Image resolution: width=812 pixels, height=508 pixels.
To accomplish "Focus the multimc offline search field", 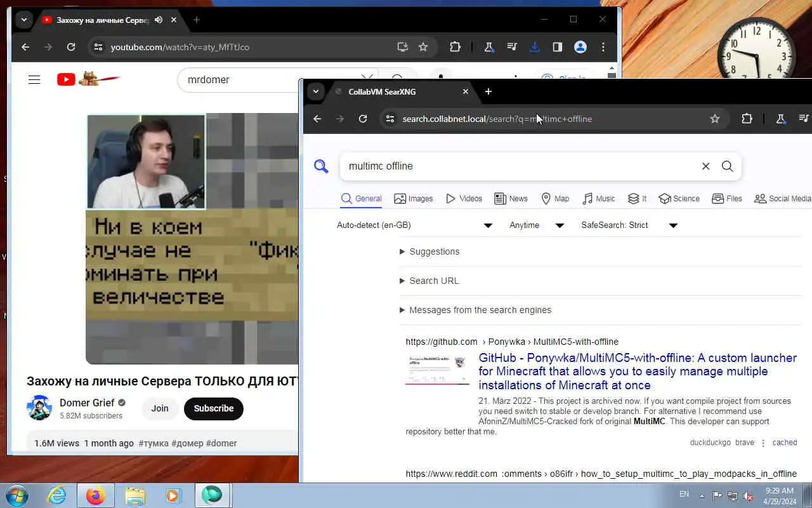I will (x=520, y=166).
